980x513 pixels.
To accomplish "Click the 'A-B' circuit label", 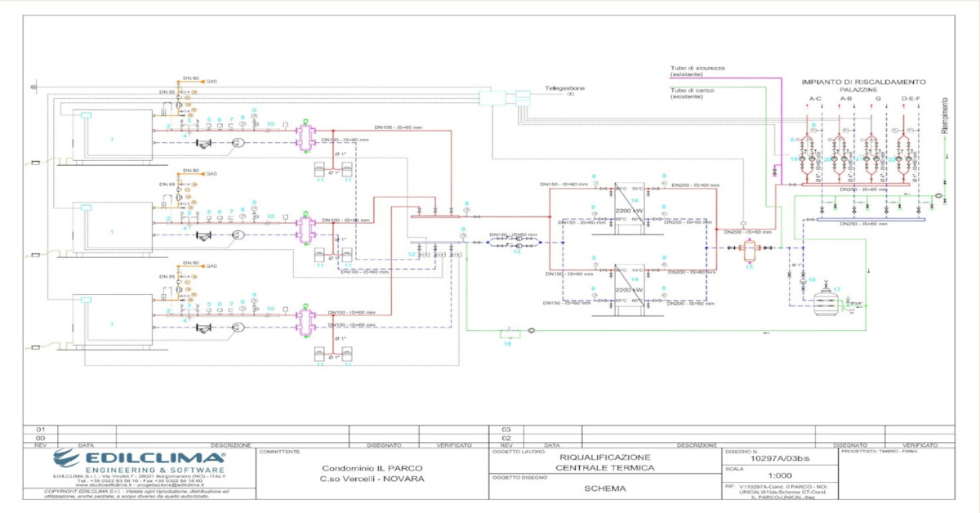I will pos(846,99).
